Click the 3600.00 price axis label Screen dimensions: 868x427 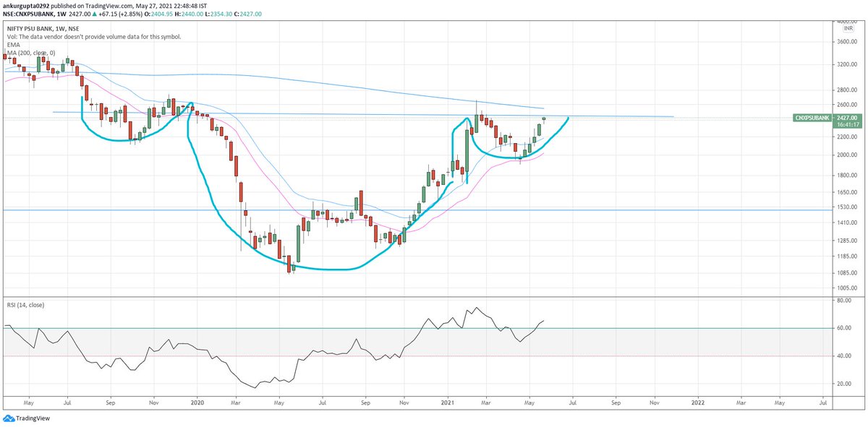pyautogui.click(x=847, y=41)
